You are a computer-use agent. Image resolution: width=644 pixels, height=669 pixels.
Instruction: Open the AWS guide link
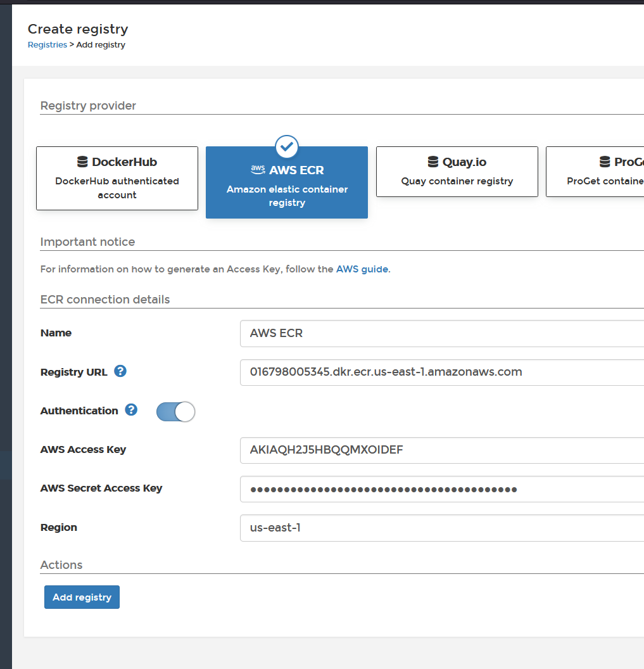362,269
